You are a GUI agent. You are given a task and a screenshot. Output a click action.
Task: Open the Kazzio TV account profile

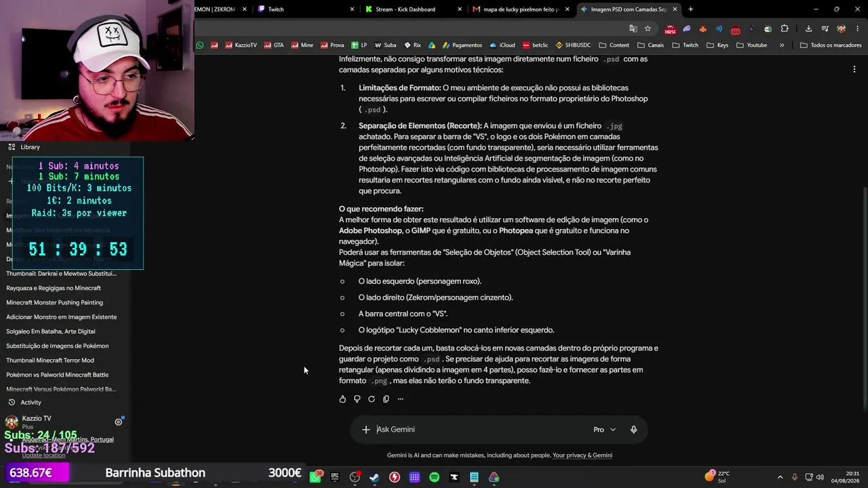click(x=37, y=422)
